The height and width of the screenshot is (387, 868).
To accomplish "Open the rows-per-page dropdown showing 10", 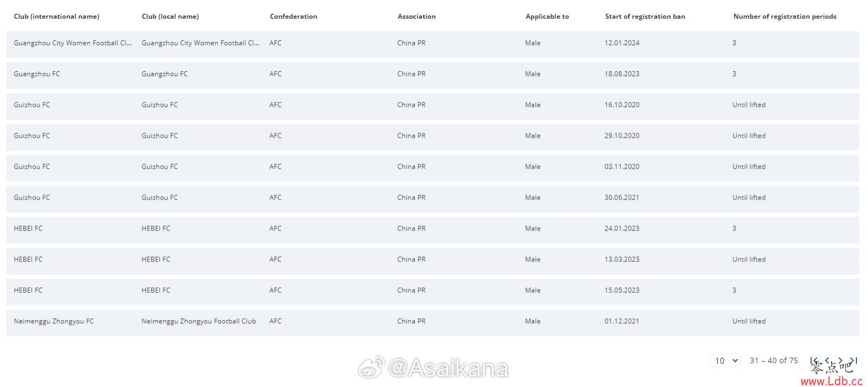I will [725, 360].
